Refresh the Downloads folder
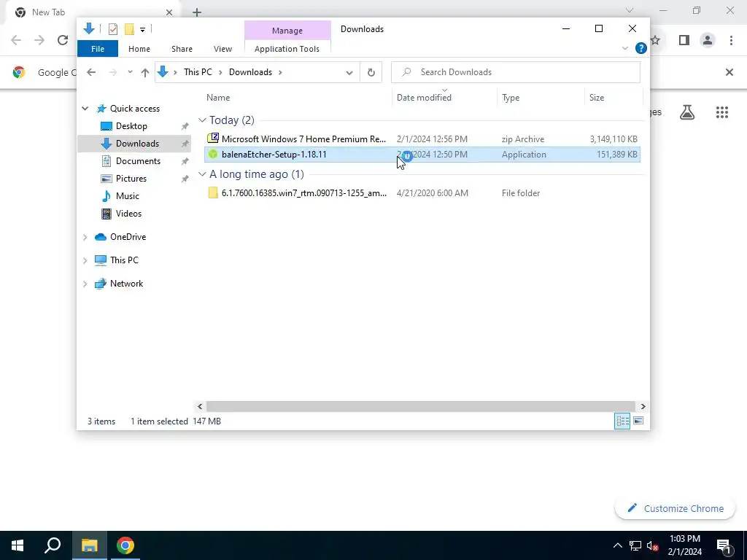Screen dimensions: 747x560 click(x=371, y=72)
